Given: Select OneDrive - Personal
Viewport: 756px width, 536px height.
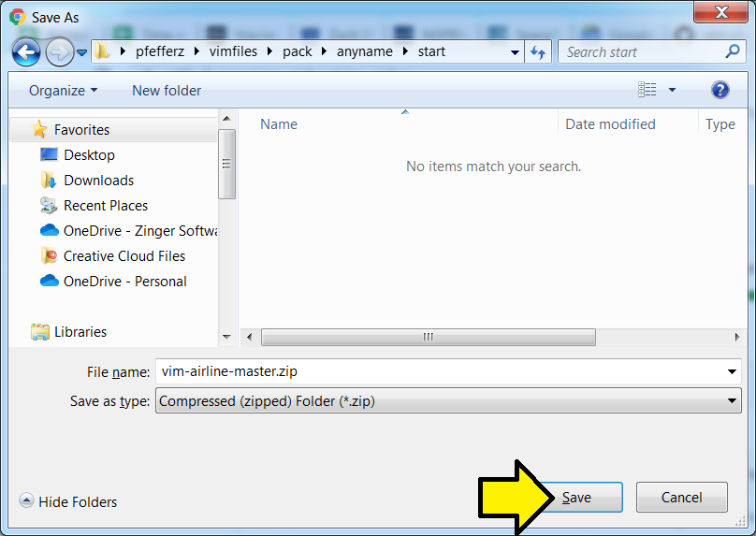Looking at the screenshot, I should pyautogui.click(x=124, y=281).
